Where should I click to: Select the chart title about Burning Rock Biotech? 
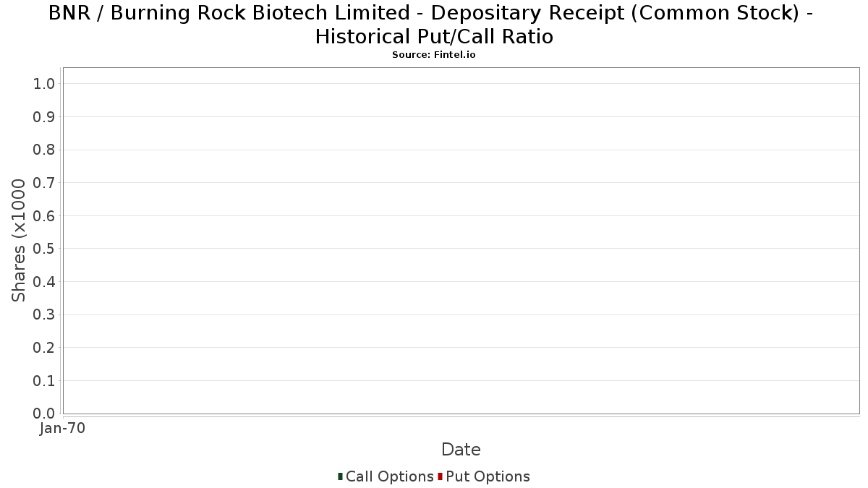[x=434, y=25]
